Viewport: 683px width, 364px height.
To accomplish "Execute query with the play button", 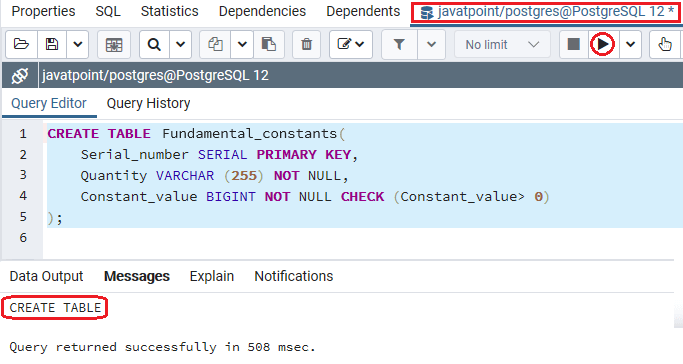I will [603, 44].
